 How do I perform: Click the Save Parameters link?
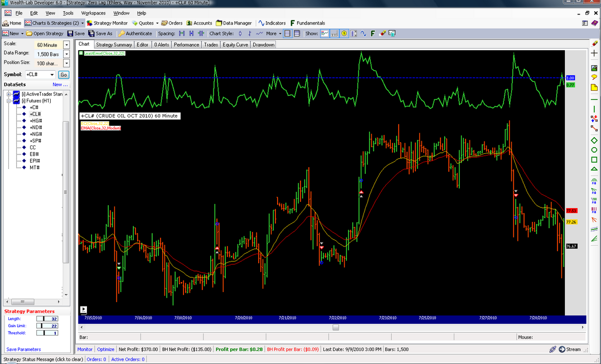pyautogui.click(x=23, y=350)
